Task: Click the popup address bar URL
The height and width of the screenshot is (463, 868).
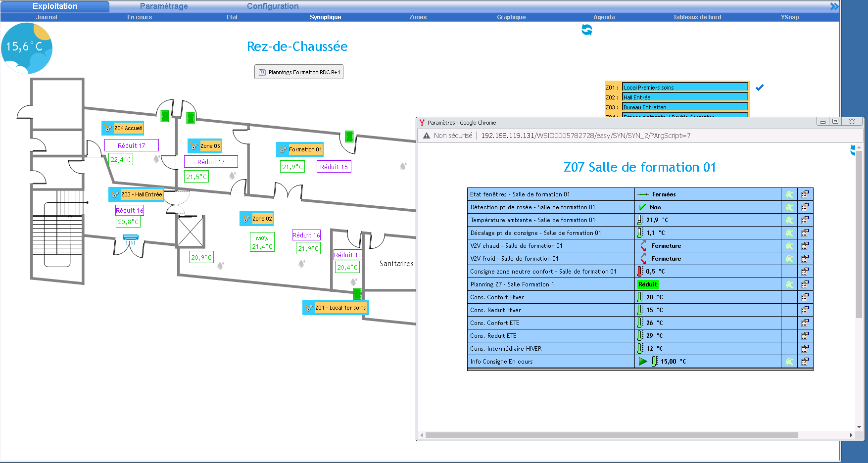Action: tap(586, 136)
